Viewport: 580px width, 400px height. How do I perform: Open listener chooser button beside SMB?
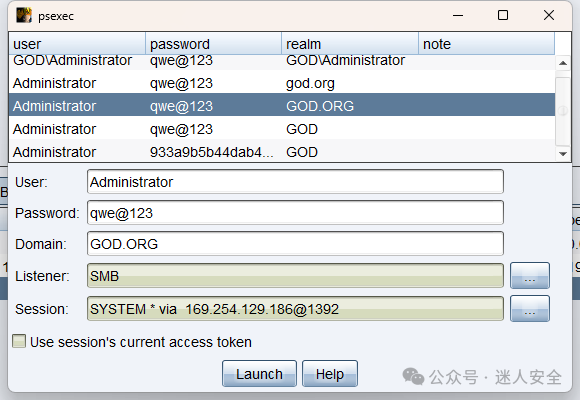[x=530, y=276]
